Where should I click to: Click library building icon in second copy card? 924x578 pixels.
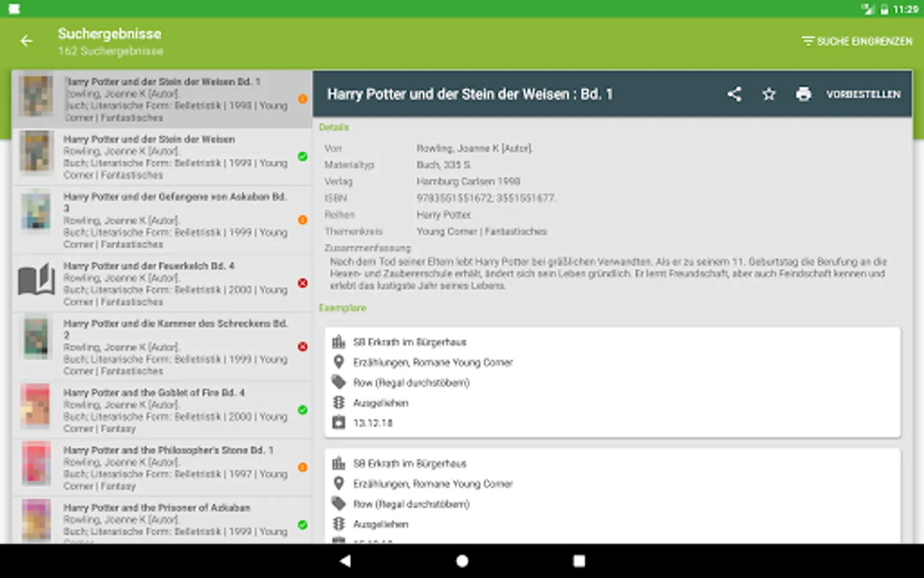coord(339,463)
